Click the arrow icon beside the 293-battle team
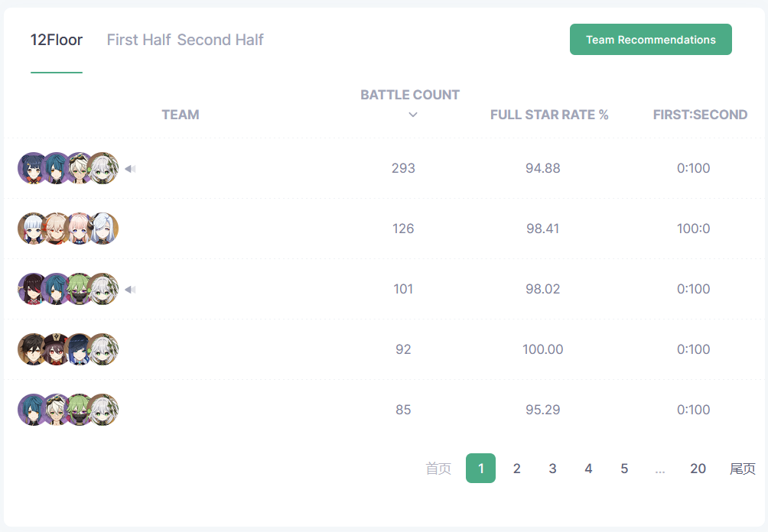Viewport: 768px width, 532px height. pos(130,169)
